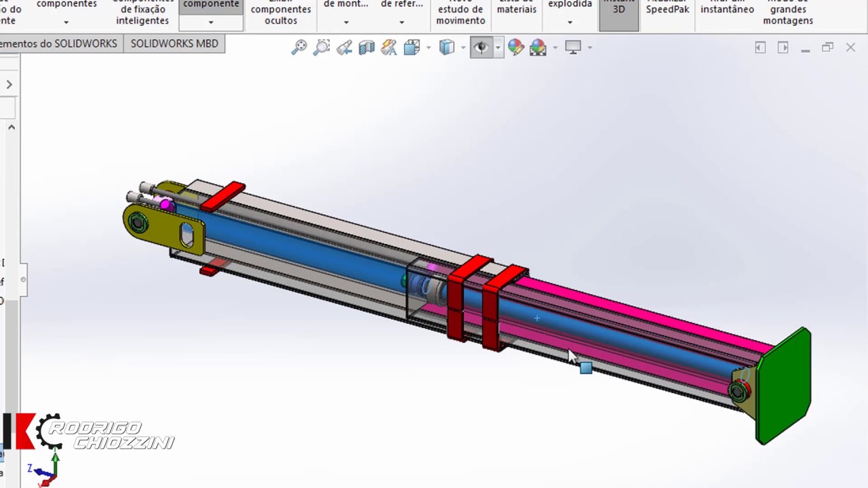Click the Exibir componentes ocultos button
This screenshot has width=868, height=488.
[281, 14]
